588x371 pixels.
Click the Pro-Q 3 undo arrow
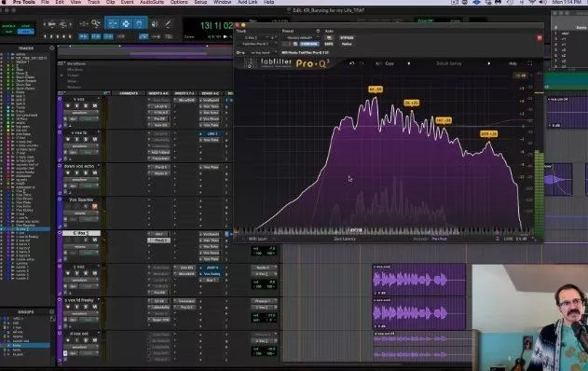pos(351,63)
